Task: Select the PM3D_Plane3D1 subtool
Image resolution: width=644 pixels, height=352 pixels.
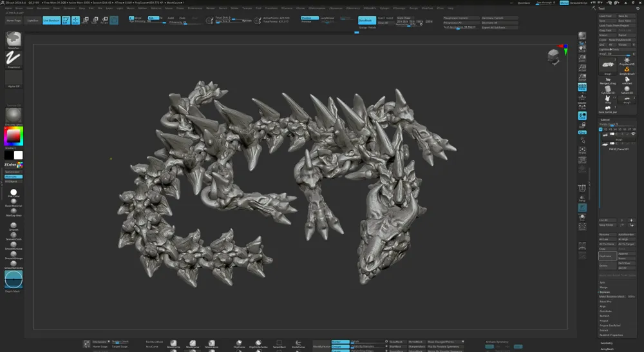Action: (x=619, y=147)
